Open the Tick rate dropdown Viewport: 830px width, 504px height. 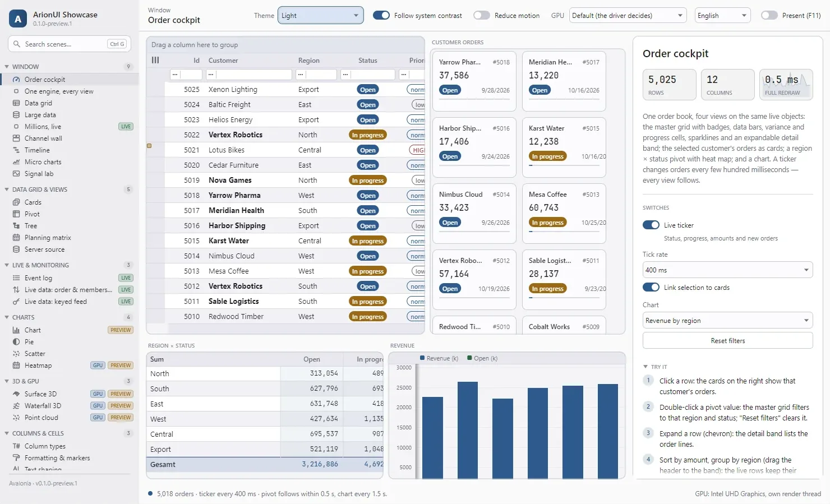(728, 270)
